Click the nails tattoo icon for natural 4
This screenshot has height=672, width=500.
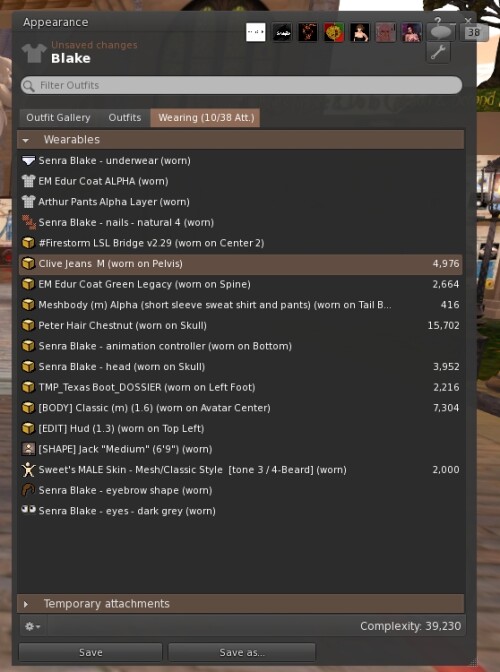pyautogui.click(x=29, y=222)
